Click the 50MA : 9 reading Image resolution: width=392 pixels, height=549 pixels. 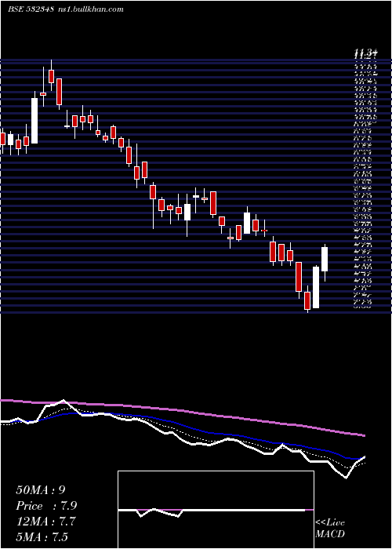coord(40,489)
